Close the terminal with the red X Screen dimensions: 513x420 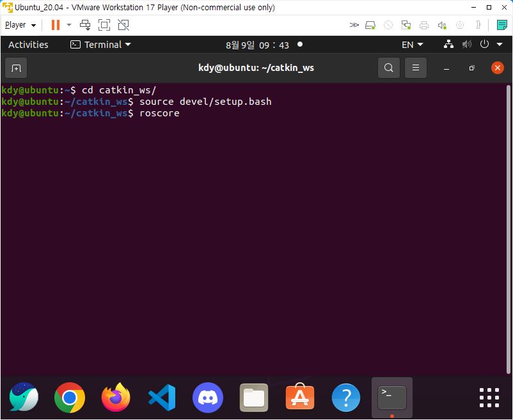497,68
